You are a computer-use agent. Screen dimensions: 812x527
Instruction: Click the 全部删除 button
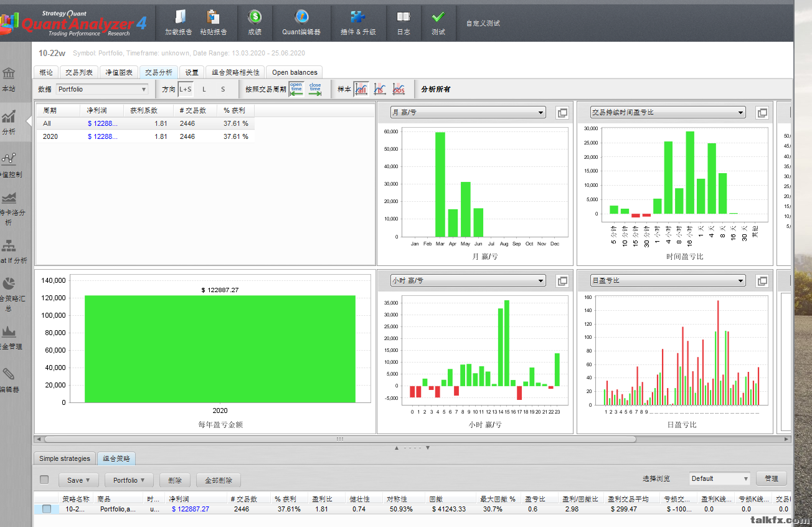[219, 480]
